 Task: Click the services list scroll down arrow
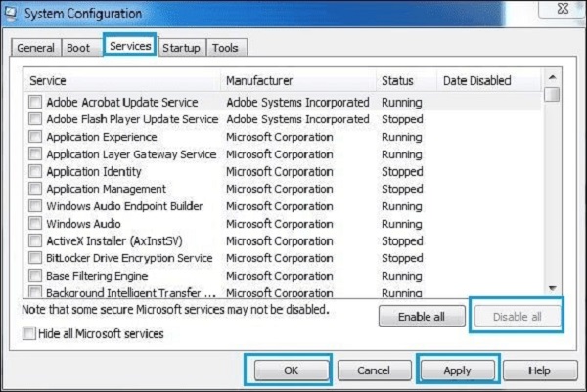553,287
